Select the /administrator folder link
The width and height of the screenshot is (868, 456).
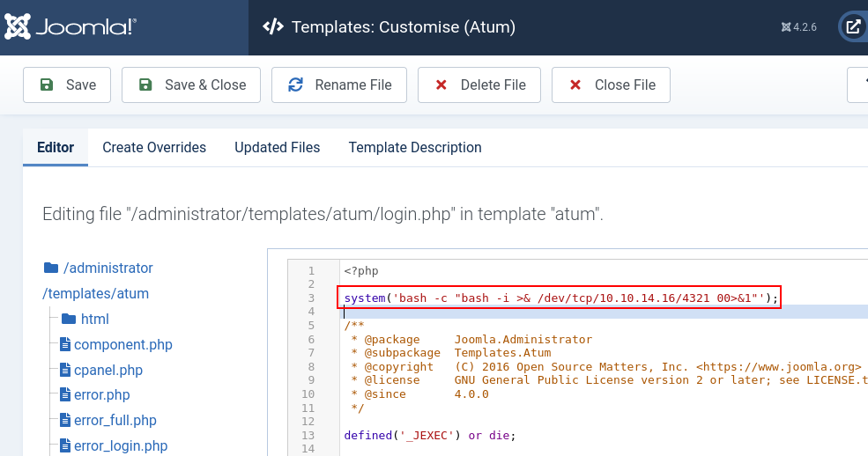(108, 268)
